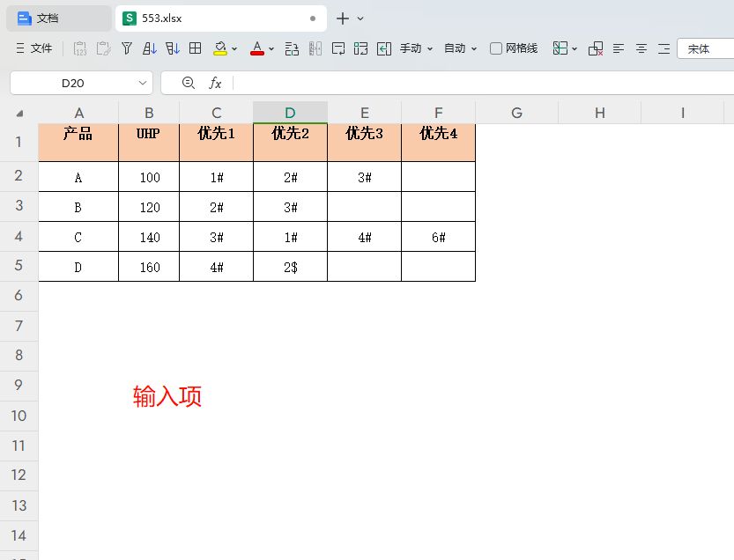Select column G header
The height and width of the screenshot is (560, 734).
coord(516,113)
